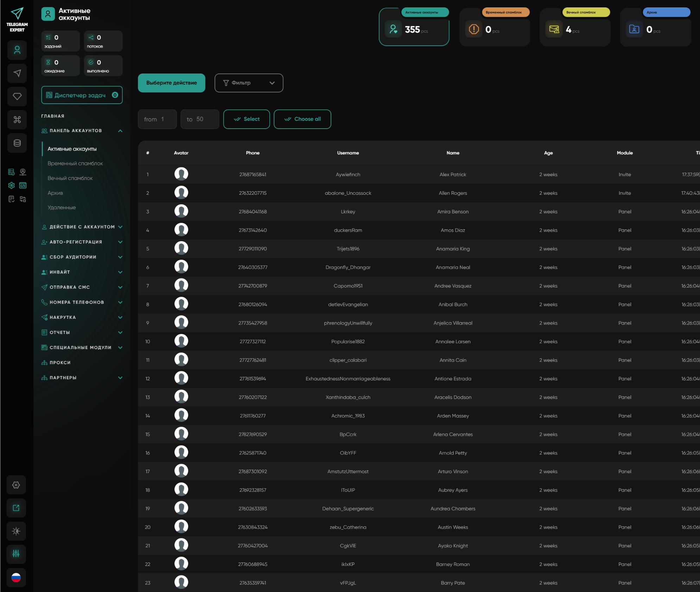Click the 'to' range input field

[x=200, y=119]
